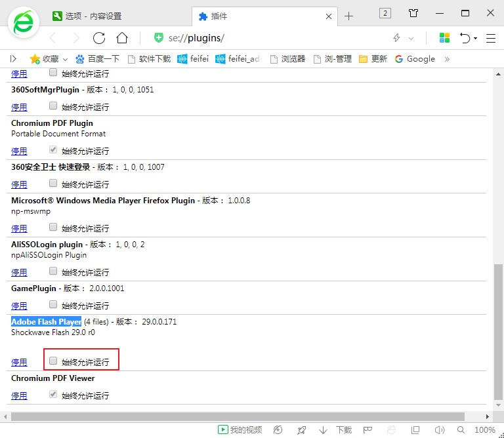Screen dimensions: 504x438
Task: Open the hamburger main menu
Action: click(490, 38)
